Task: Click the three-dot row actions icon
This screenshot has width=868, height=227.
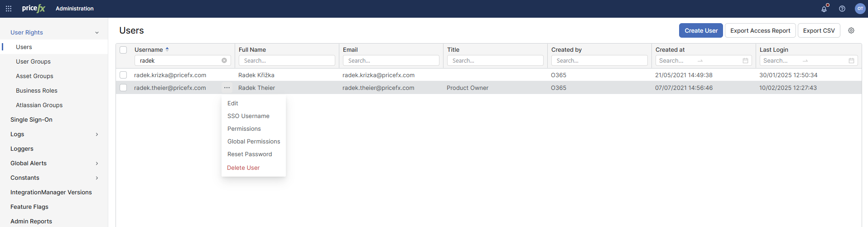Action: pyautogui.click(x=227, y=88)
